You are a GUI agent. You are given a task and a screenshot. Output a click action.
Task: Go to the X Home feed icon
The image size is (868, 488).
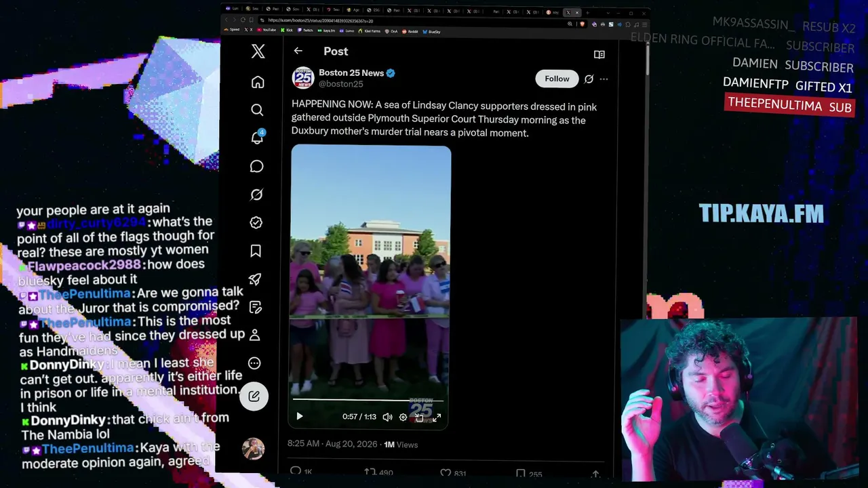(x=258, y=82)
